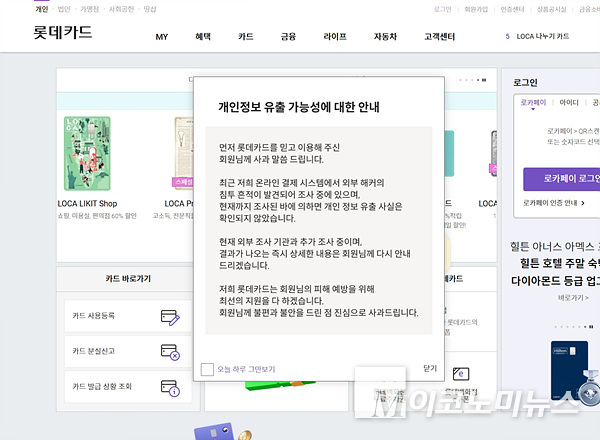The height and width of the screenshot is (440, 600).
Task: Switch to the 사회공헌 site tab
Action: 121,9
